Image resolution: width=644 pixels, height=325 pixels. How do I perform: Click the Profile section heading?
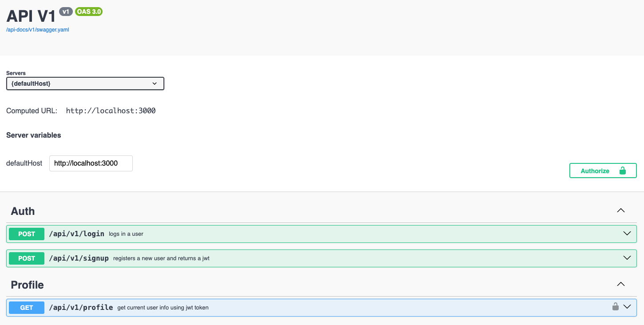(27, 285)
